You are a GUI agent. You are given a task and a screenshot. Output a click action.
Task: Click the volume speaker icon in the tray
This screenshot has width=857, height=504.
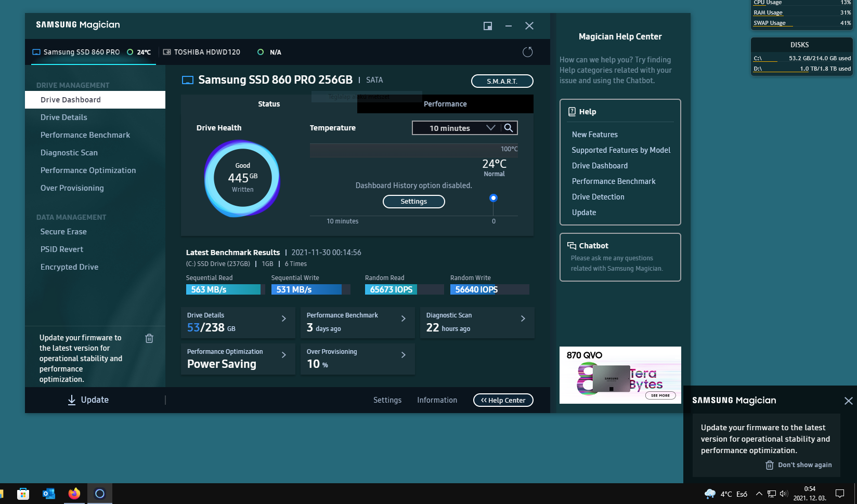pos(784,494)
